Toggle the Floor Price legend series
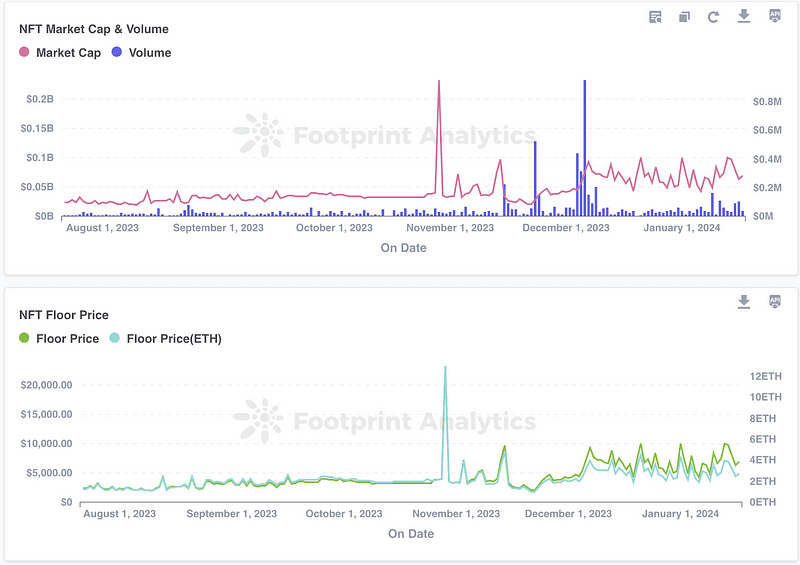 coord(59,338)
